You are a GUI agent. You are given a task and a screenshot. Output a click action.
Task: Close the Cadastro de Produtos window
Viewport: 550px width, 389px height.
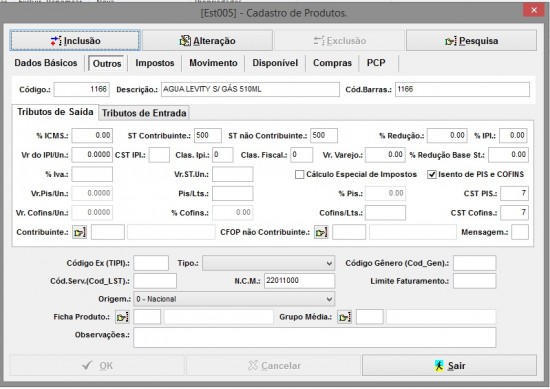point(534,10)
